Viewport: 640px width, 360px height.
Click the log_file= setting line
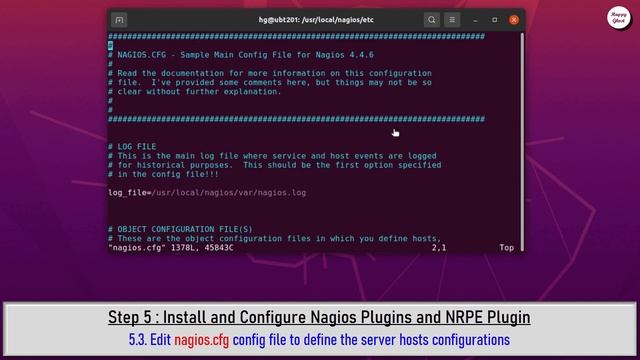[x=207, y=193]
